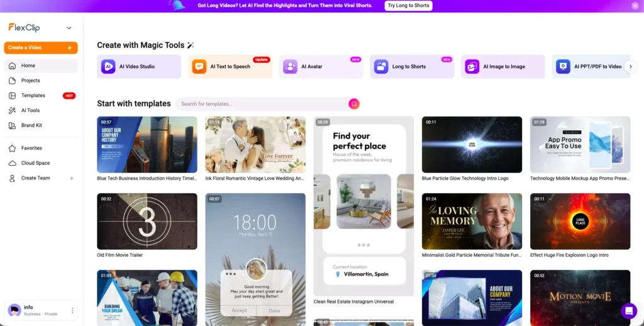Open Templates in the sidebar
644x326 pixels.
(41, 96)
